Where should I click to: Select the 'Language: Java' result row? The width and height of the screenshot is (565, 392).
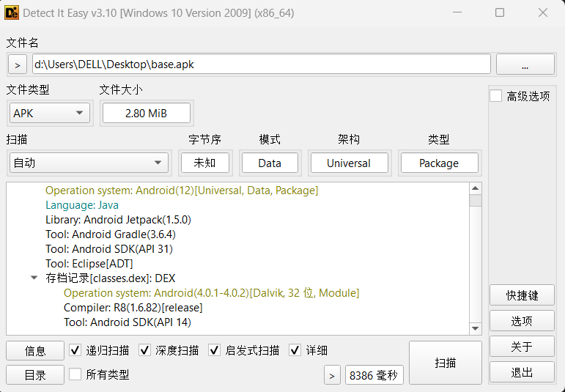(x=82, y=205)
